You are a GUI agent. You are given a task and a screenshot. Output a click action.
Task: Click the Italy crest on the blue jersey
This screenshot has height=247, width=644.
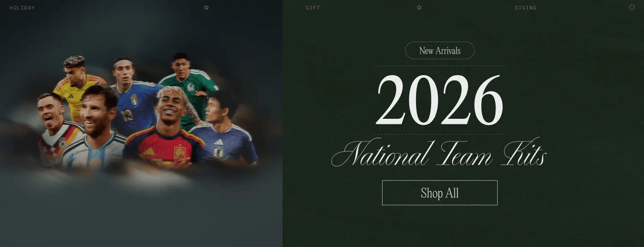(x=134, y=99)
